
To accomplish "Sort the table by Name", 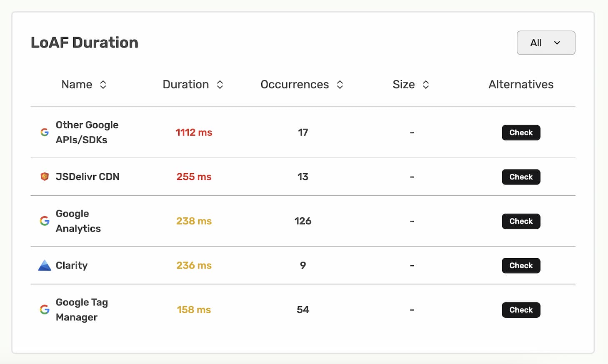I will coord(103,85).
